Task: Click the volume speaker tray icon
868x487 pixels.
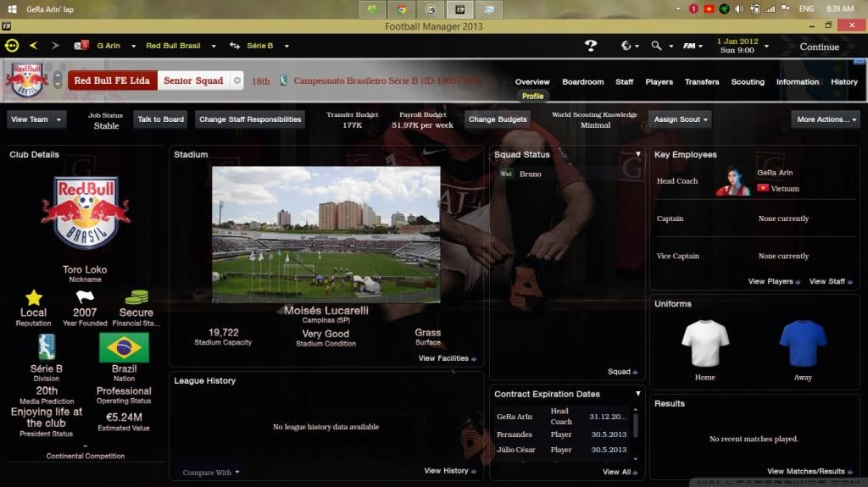Action: 739,8
